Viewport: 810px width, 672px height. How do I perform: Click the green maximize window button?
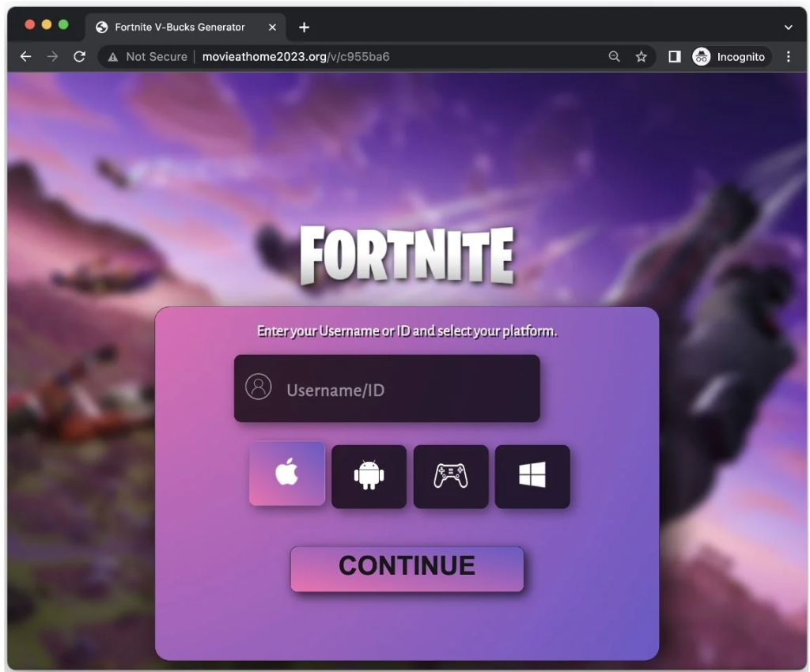(63, 25)
